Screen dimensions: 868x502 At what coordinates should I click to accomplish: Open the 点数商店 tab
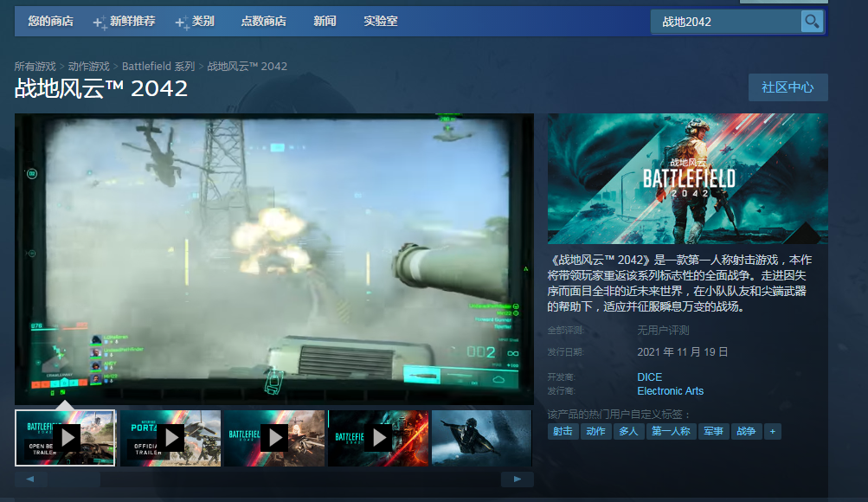pos(263,21)
